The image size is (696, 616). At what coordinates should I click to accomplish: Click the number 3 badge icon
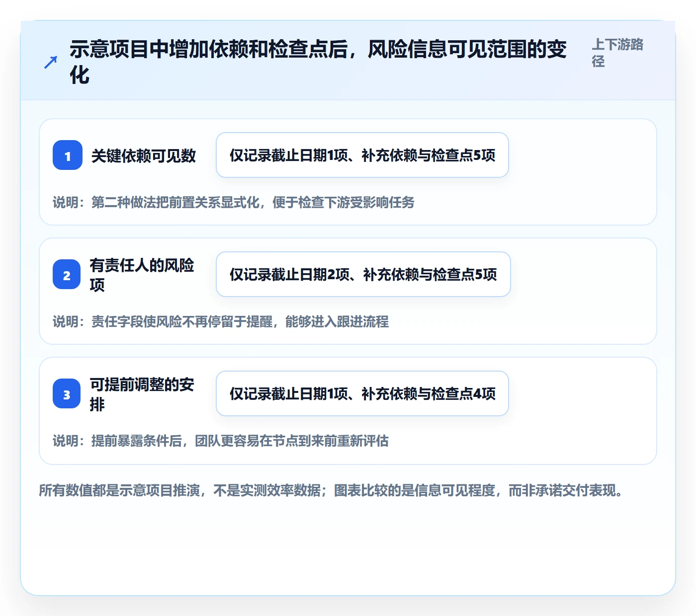point(67,393)
